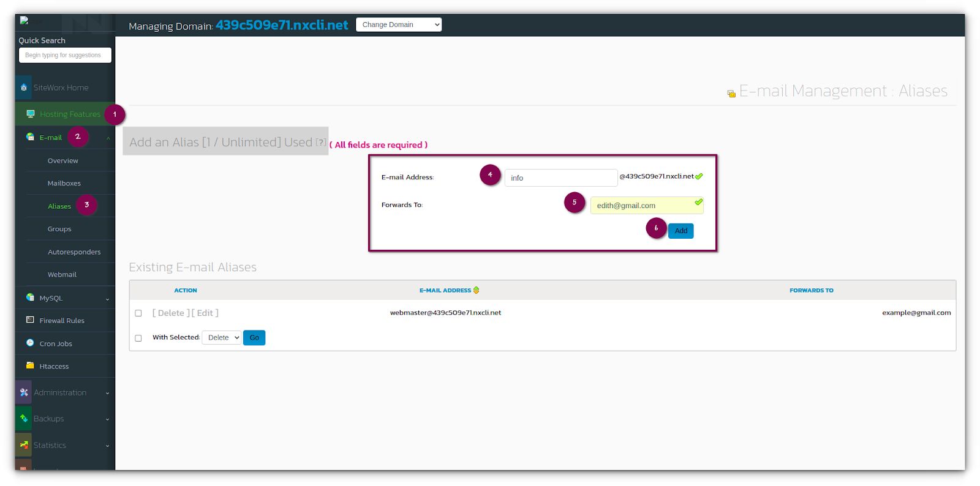Click the Go button

tap(254, 338)
